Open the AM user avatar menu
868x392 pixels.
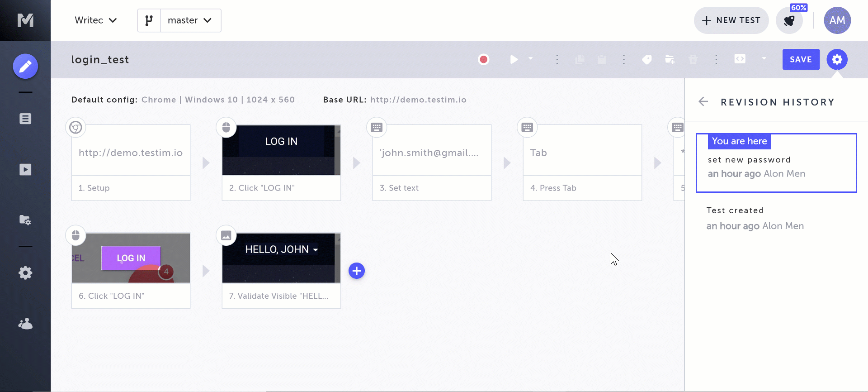point(837,20)
